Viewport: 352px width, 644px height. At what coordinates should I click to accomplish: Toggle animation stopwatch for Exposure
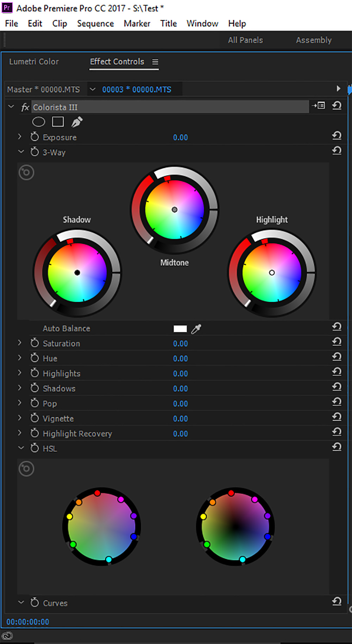tap(34, 137)
